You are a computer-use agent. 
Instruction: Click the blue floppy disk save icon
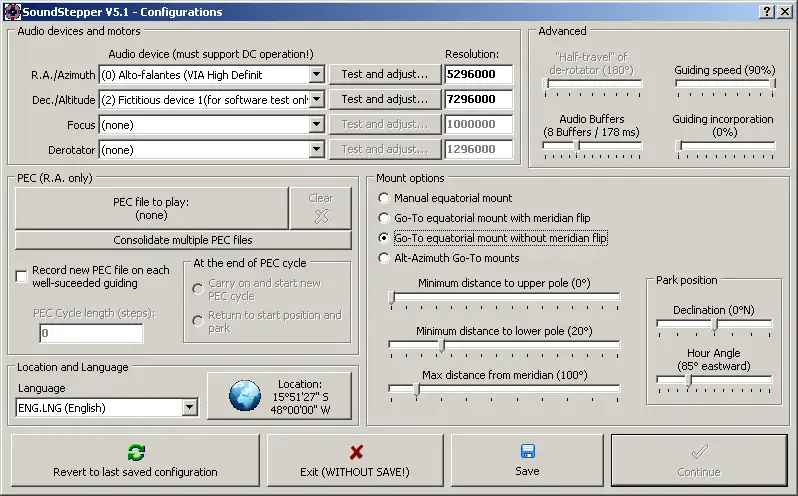tap(528, 451)
